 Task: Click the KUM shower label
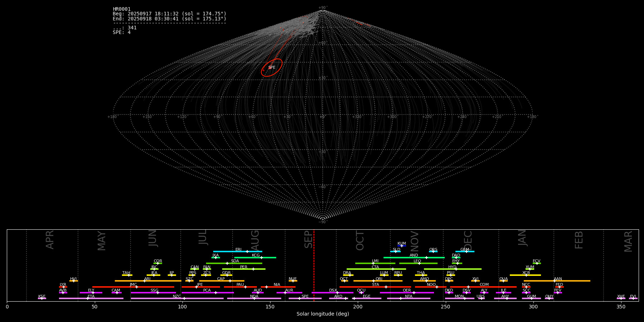click(402, 243)
